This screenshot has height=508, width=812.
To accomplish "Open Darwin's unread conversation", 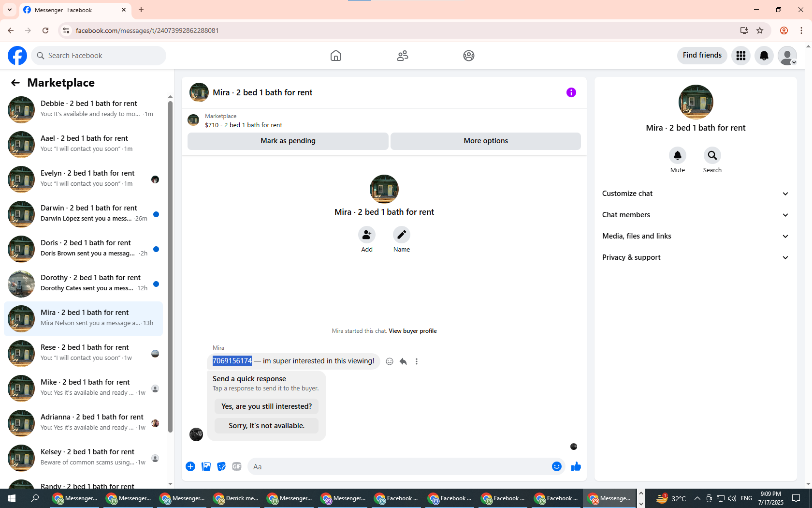I will [x=83, y=214].
